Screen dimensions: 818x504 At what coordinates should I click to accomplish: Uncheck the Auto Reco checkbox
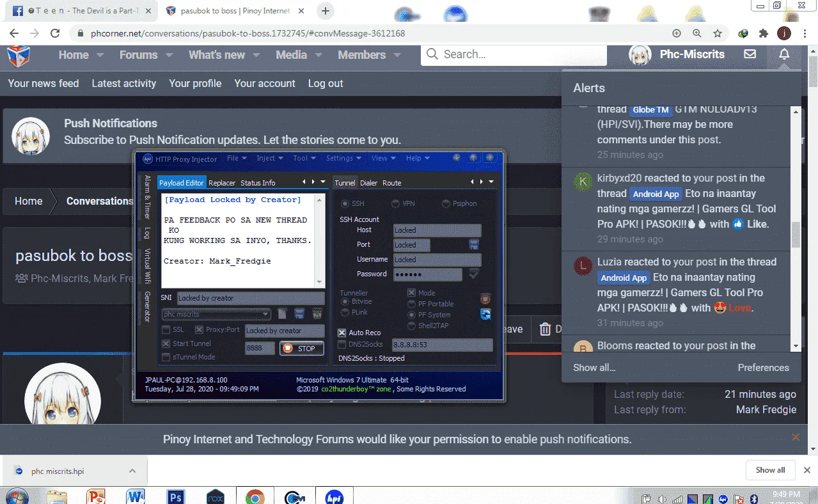pyautogui.click(x=342, y=333)
